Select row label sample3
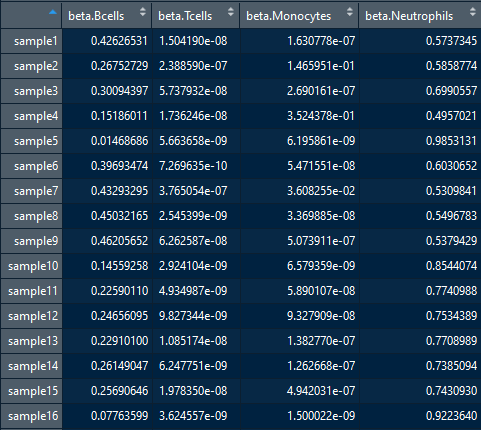Viewport: 481px width, 430px height. pyautogui.click(x=36, y=91)
